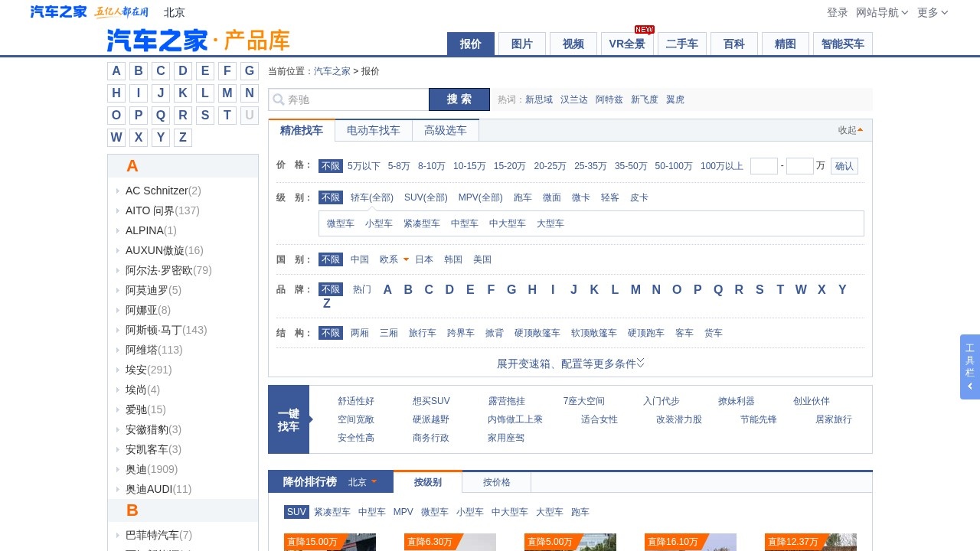Select the 不限 option in 品牌 row
This screenshot has height=551, width=980.
[331, 289]
